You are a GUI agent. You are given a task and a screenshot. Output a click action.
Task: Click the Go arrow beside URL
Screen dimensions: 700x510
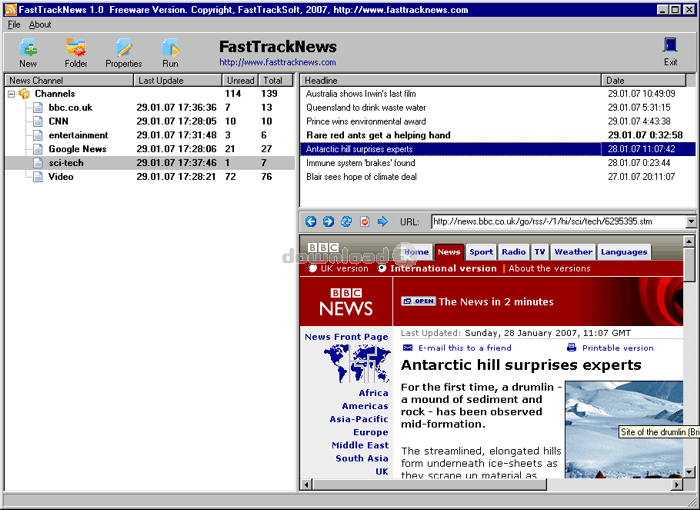[x=383, y=222]
